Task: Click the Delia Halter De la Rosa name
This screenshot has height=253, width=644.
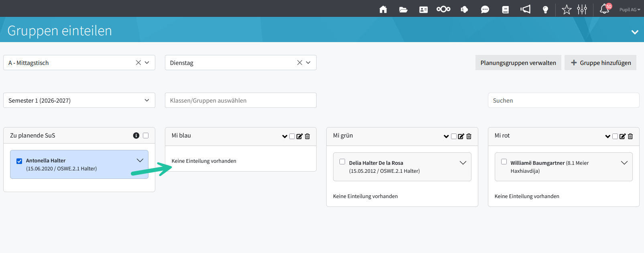Action: (x=376, y=163)
